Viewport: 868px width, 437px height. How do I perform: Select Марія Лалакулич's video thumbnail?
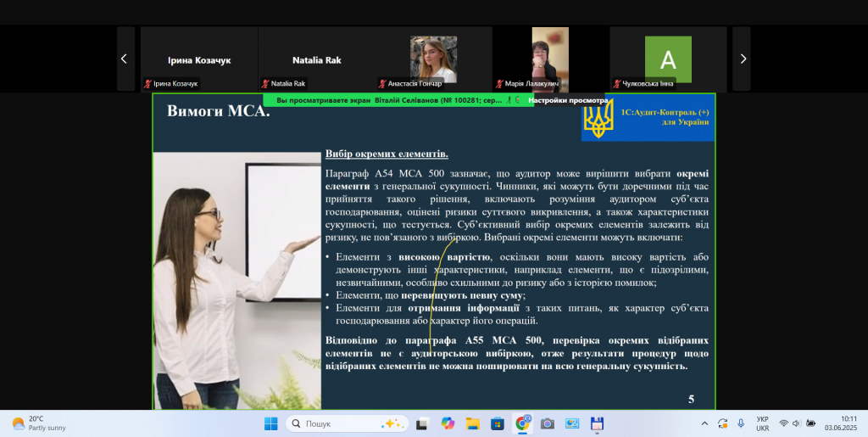tap(550, 59)
